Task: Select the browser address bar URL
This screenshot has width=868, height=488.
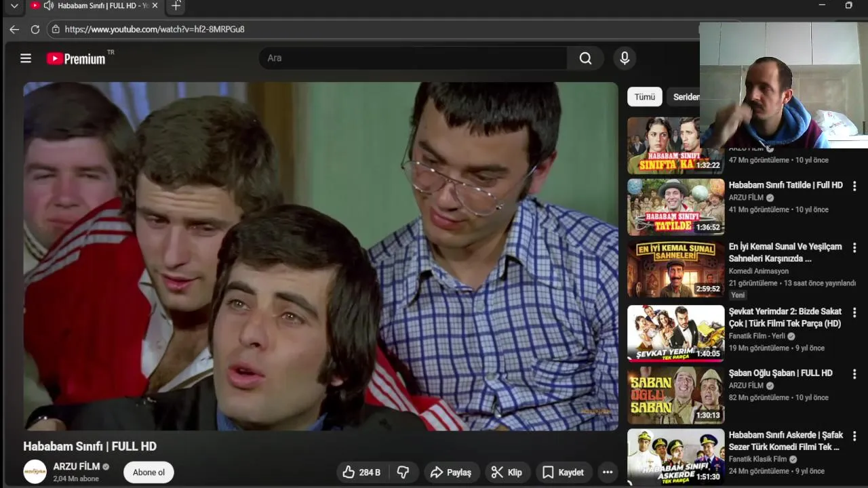Action: point(155,29)
